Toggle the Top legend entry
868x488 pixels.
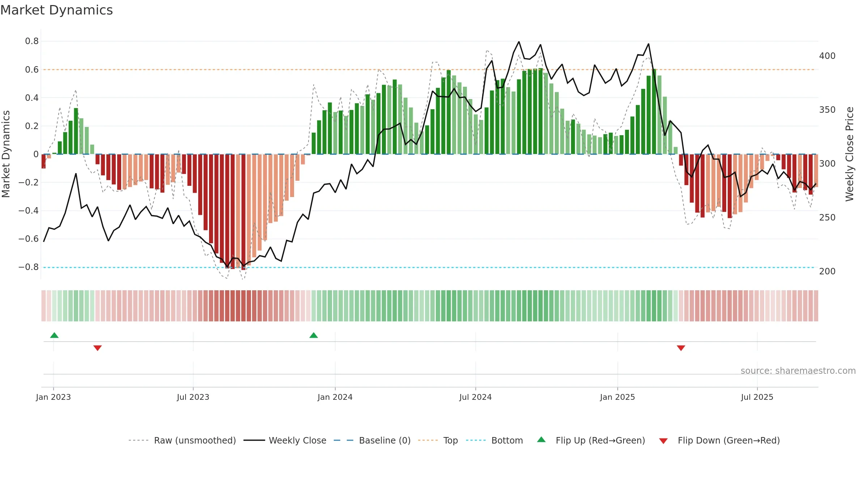click(438, 440)
